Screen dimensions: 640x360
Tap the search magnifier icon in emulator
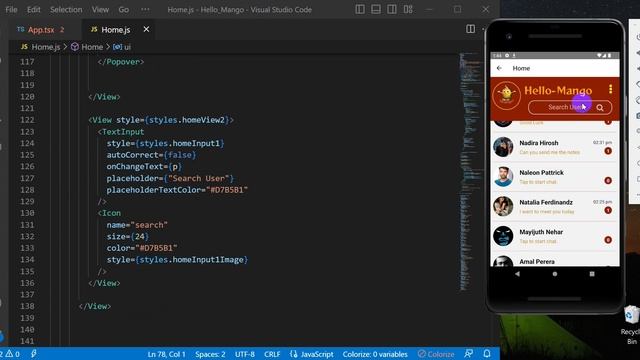600,108
